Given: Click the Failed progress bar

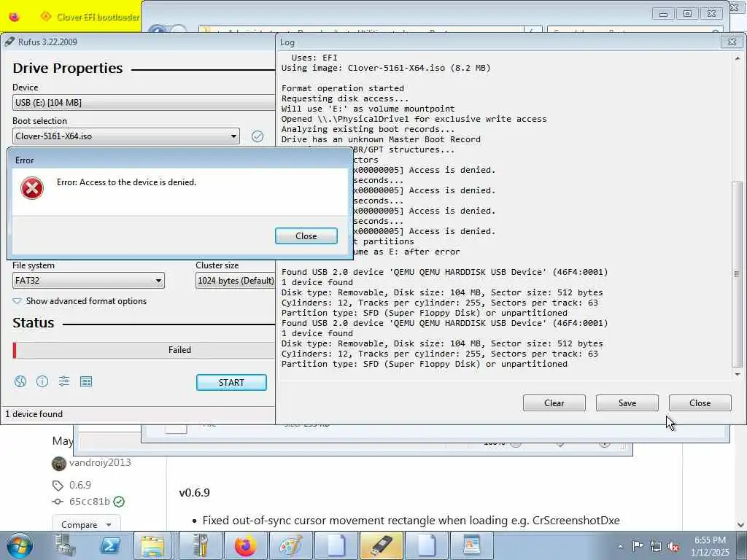Looking at the screenshot, I should click(144, 350).
